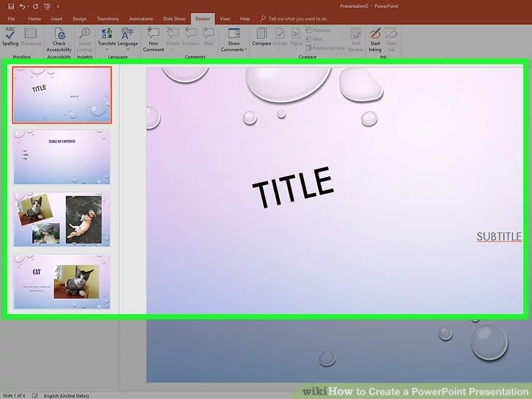Image resolution: width=532 pixels, height=399 pixels.
Task: Run the Spelling check
Action: tap(10, 37)
